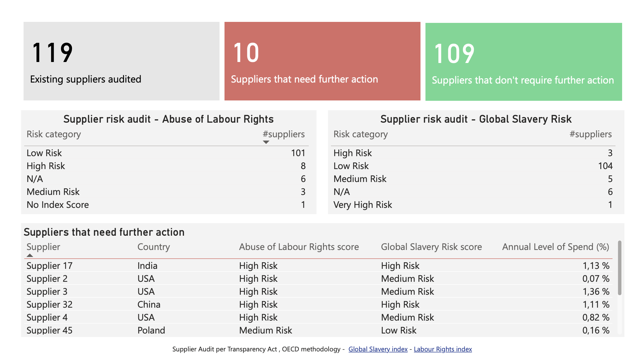This screenshot has width=644, height=364.
Task: Sort by Annual Level of Spend (%) header
Action: pos(555,247)
